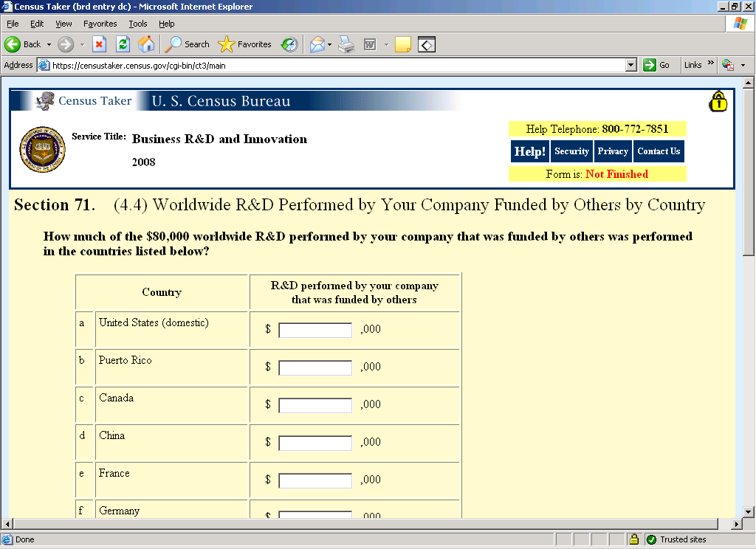Viewport: 756px width, 549px height.
Task: Focus the Canada R&D amount field
Action: coord(315,406)
